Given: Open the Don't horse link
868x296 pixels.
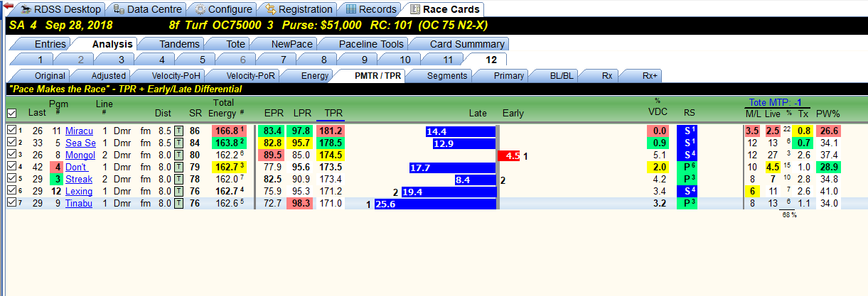Looking at the screenshot, I should (x=76, y=168).
